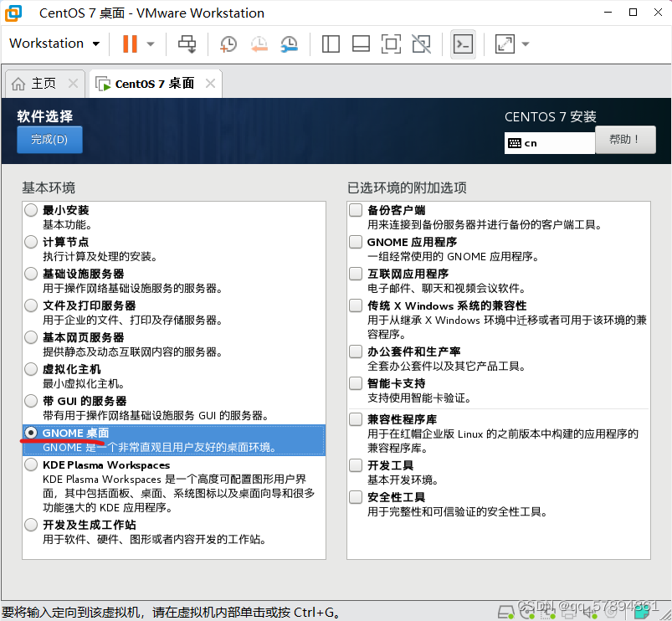Screen dimensions: 672x621
Task: Select the 开发及生成工作站 radio button
Action: 31,525
